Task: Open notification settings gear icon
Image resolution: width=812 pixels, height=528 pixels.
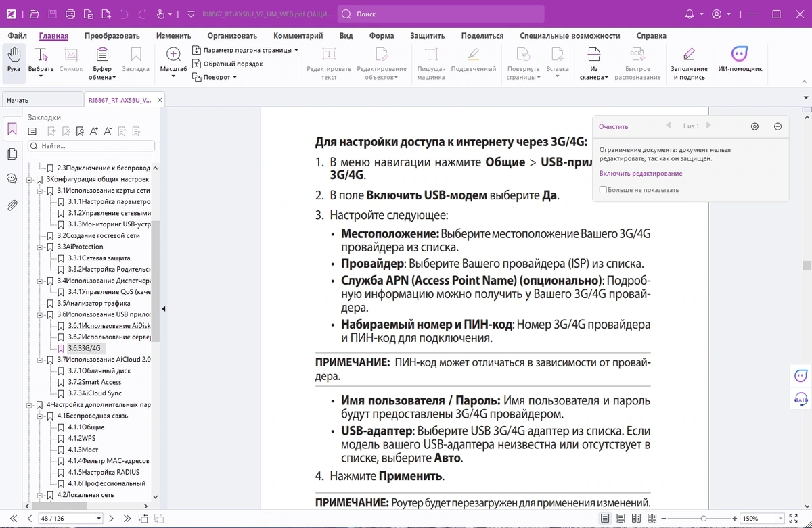Action: [755, 126]
